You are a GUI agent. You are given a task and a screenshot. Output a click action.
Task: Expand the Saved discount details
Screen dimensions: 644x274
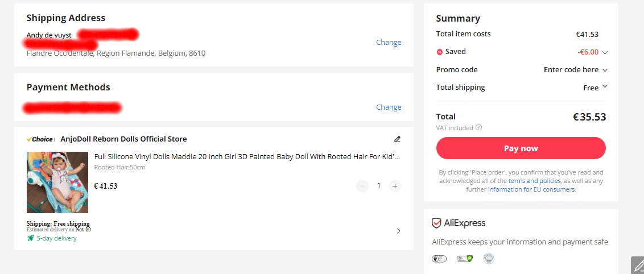click(x=605, y=52)
